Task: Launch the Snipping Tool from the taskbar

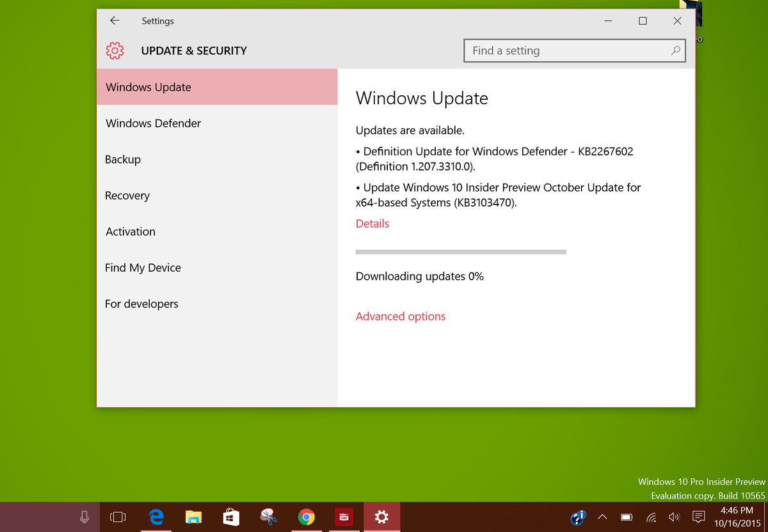Action: coord(268,517)
